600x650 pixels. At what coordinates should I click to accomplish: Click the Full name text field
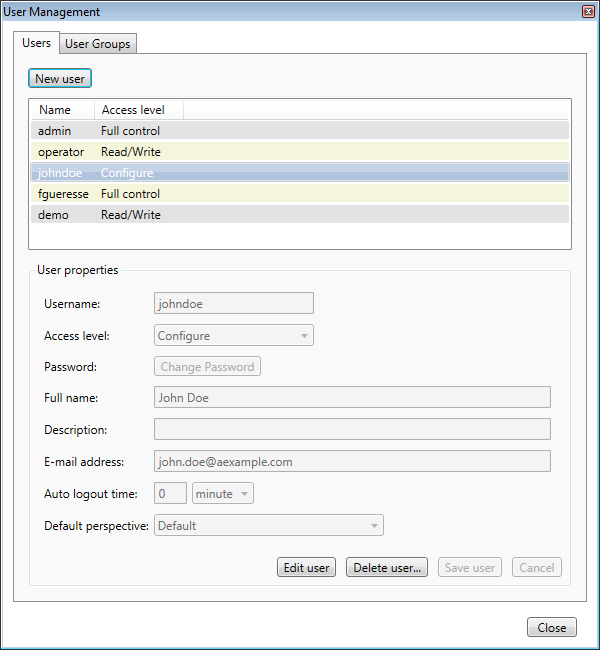point(352,397)
